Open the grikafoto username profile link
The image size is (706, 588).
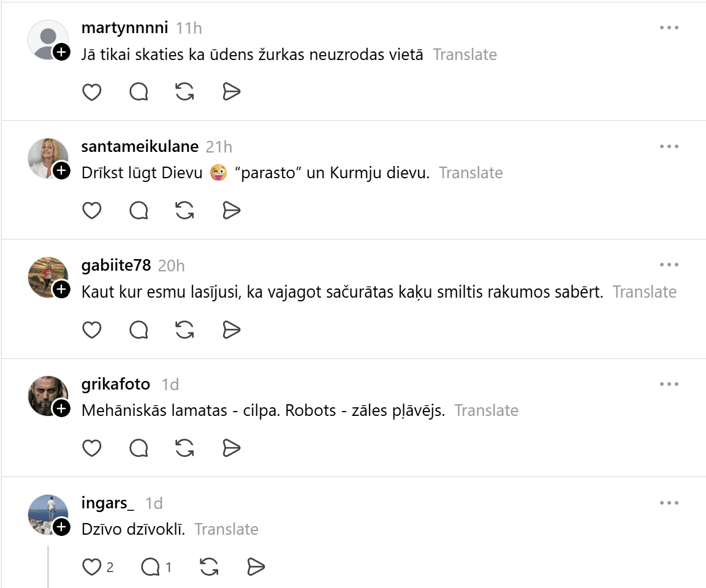[x=116, y=384]
